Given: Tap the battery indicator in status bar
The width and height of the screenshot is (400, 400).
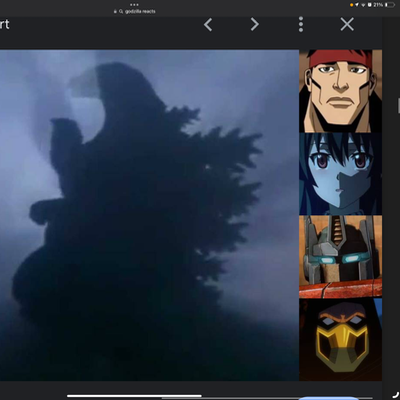Looking at the screenshot, I should [x=390, y=5].
